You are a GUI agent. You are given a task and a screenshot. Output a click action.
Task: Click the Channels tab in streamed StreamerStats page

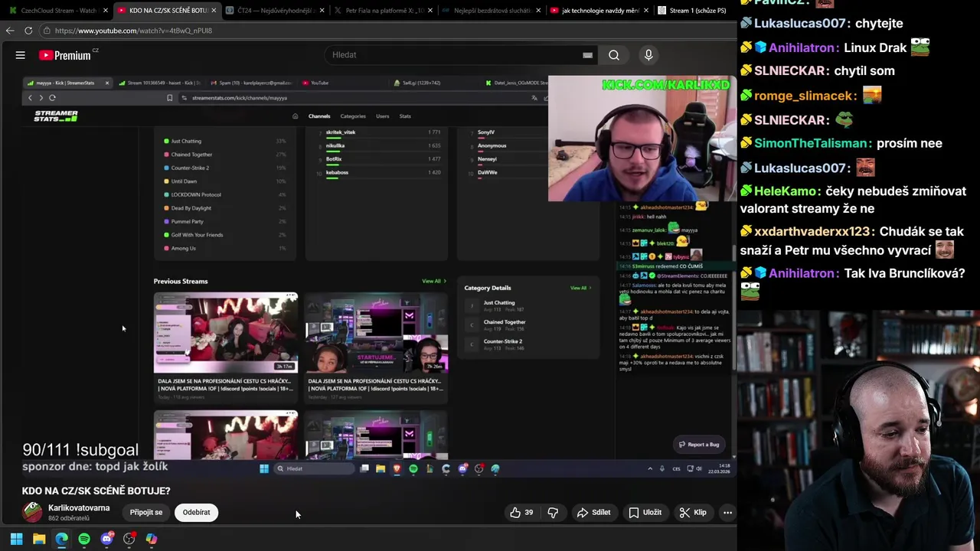point(319,116)
